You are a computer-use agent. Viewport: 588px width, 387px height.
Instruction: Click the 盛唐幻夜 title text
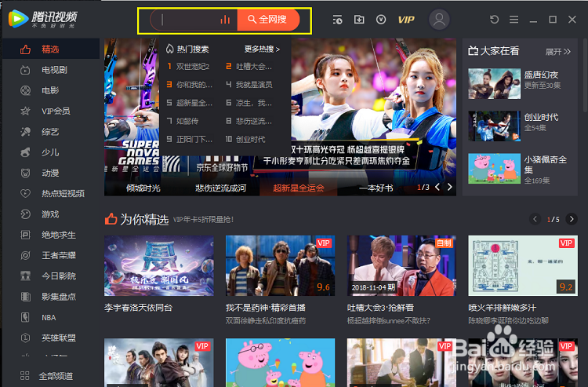[541, 75]
